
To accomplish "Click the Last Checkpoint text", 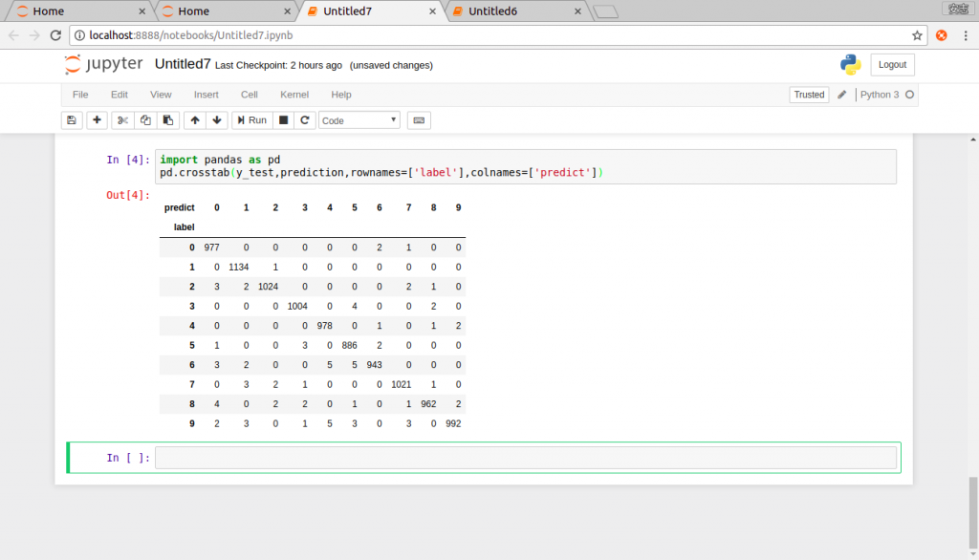I will pos(278,65).
